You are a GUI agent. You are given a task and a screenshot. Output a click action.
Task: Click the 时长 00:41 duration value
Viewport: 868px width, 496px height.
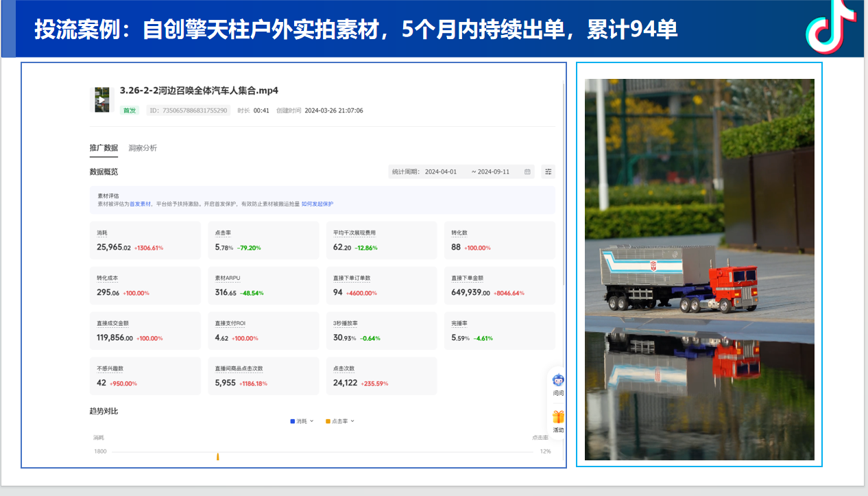point(261,110)
